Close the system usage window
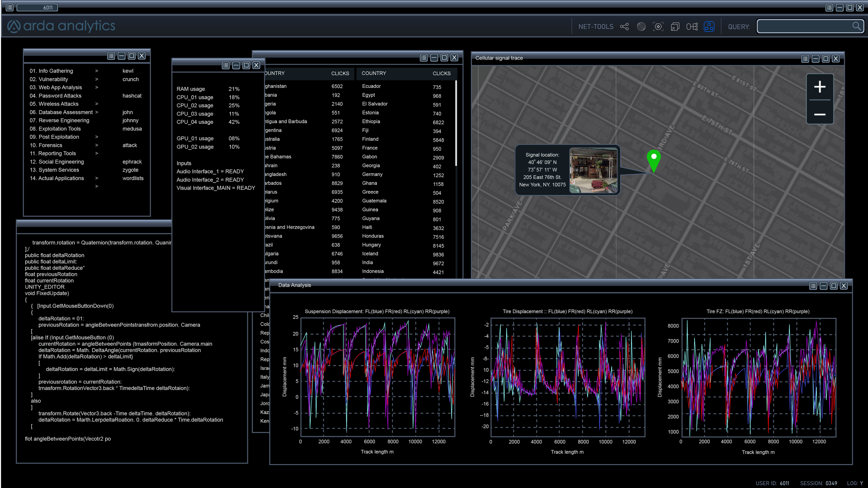Image resolution: width=868 pixels, height=488 pixels. click(x=256, y=65)
